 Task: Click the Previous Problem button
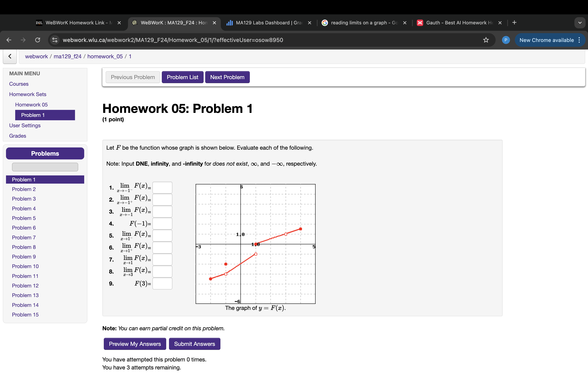click(133, 77)
